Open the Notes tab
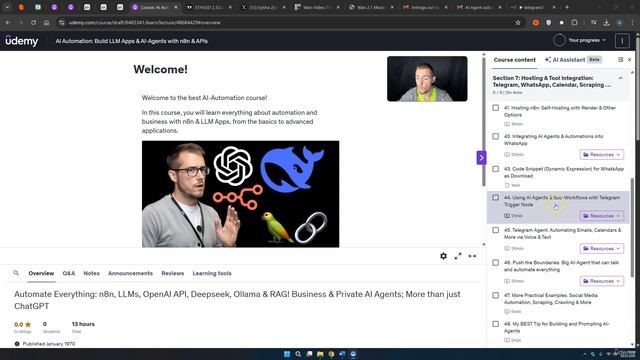Image resolution: width=640 pixels, height=360 pixels. click(91, 273)
